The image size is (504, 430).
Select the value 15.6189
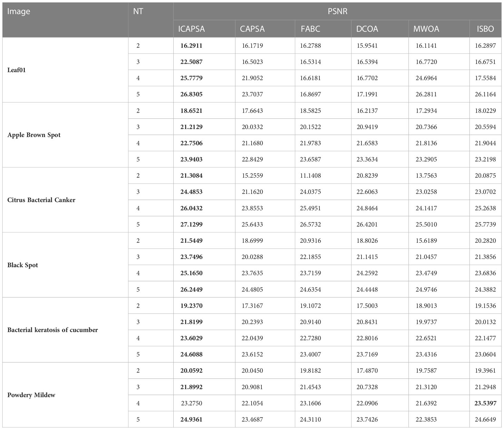426,241
